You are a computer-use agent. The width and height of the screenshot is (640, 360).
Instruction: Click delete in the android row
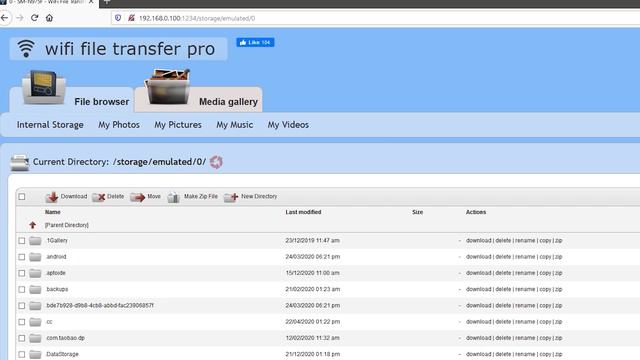[x=503, y=257]
